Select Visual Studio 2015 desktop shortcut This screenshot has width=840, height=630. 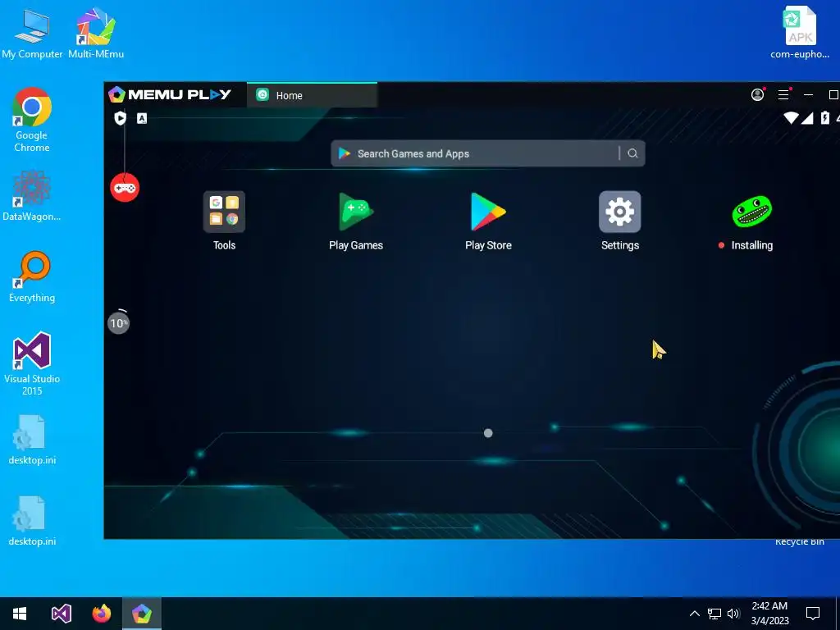(32, 364)
